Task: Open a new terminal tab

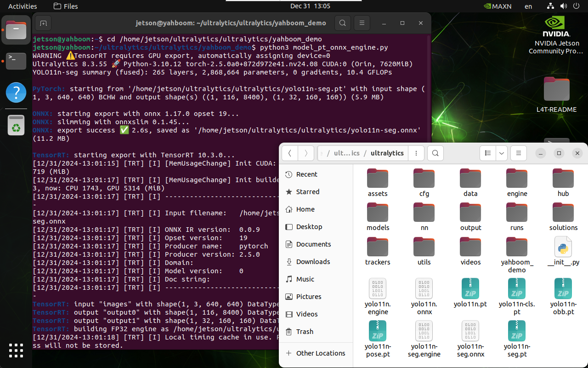Action: click(43, 23)
